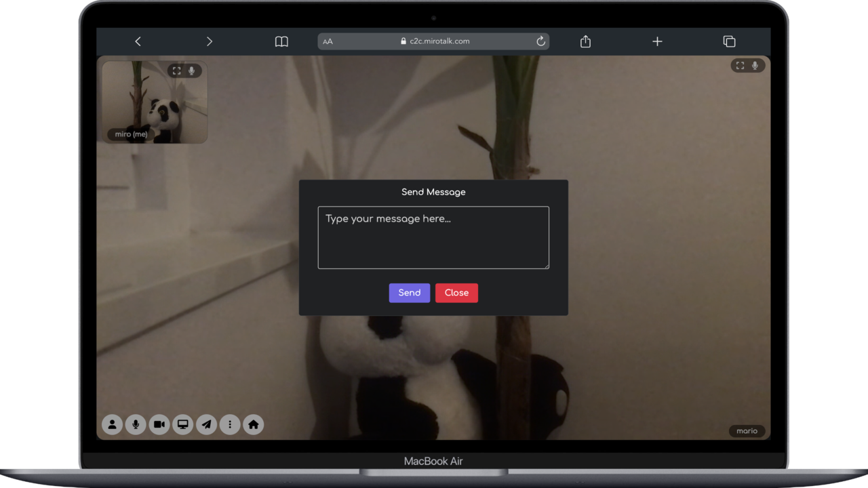Click the paper plane message icon
This screenshot has width=868, height=488.
pos(206,424)
